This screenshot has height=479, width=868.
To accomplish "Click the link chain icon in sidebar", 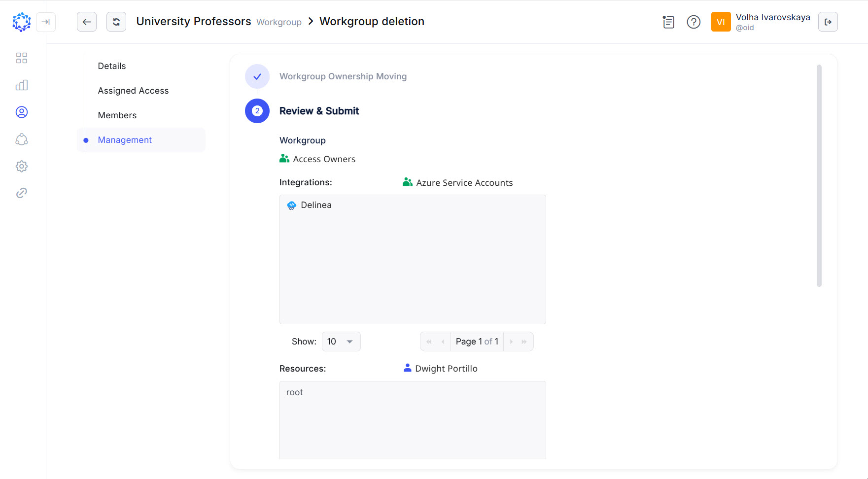I will (x=22, y=193).
